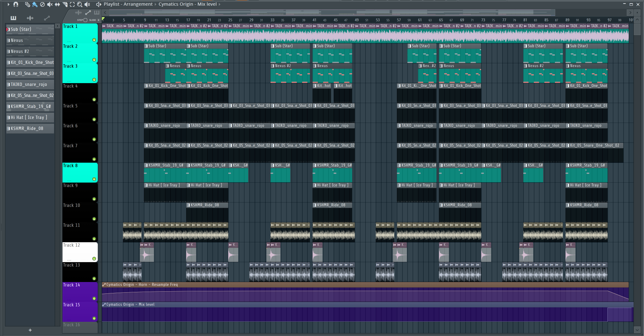Viewport: 644px width, 336px height.
Task: Select the Select marquee tool
Action: 72,4
